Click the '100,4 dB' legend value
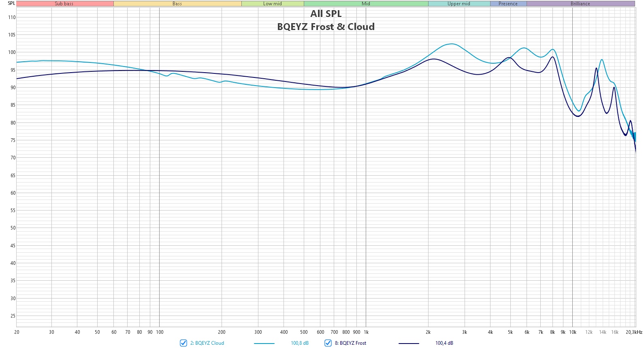 444,343
